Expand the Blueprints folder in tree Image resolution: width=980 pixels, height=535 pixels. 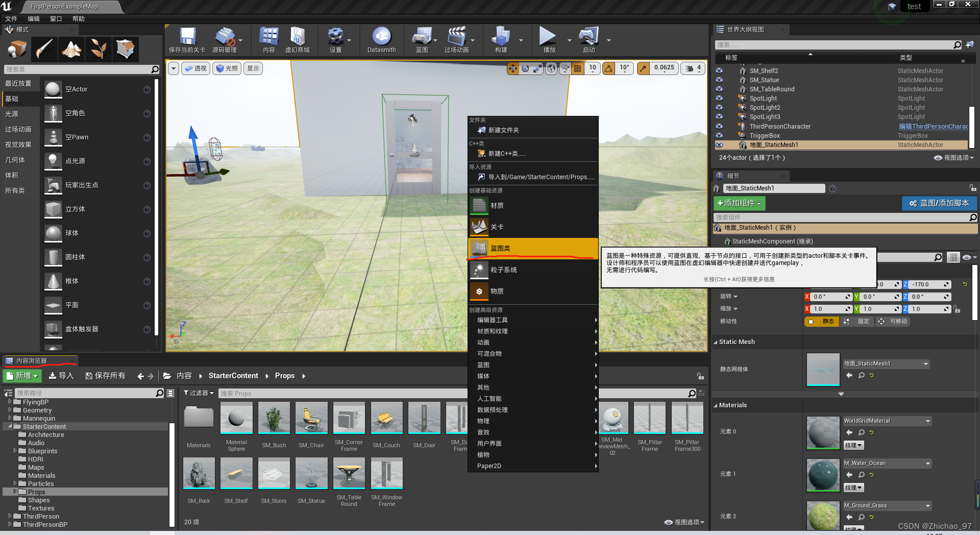click(x=15, y=451)
